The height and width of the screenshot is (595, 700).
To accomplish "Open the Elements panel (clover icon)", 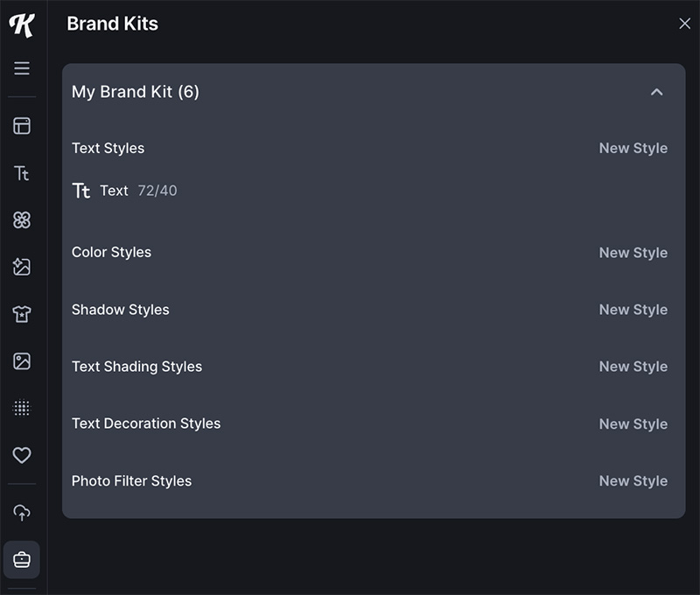I will click(22, 220).
